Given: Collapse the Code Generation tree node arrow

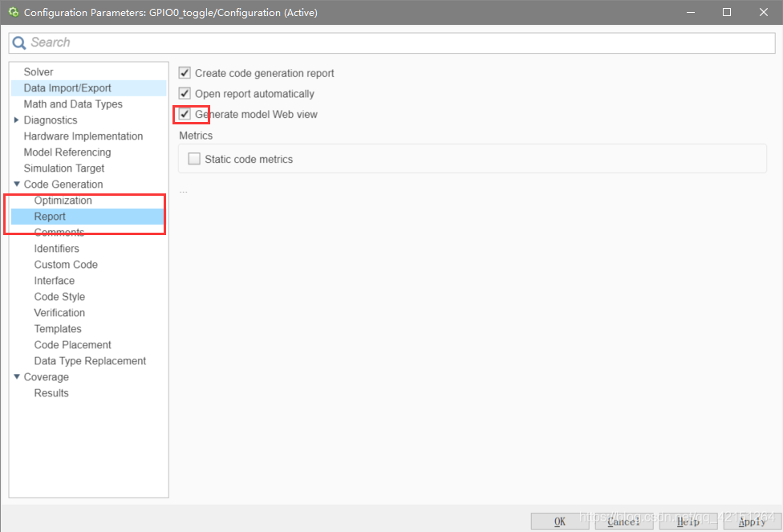Looking at the screenshot, I should [x=17, y=184].
